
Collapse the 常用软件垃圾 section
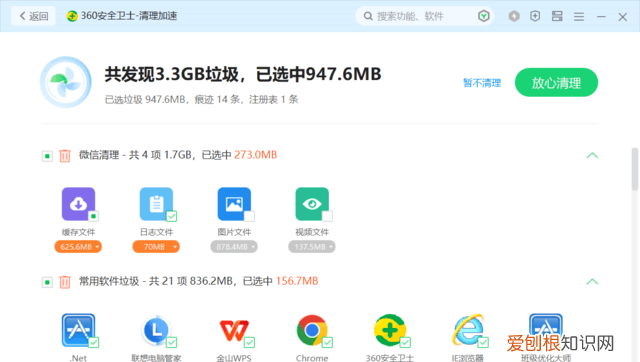(x=592, y=282)
